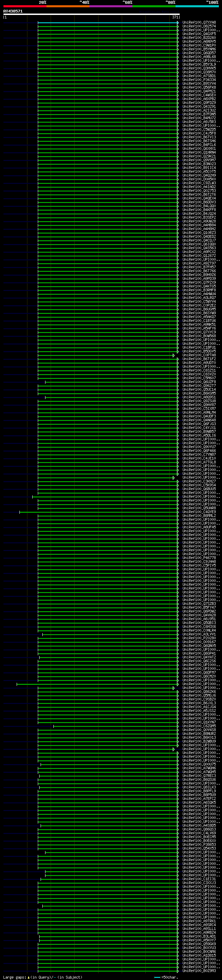
Task: Click the white query sequence bar under AV438571
Action: (92, 14)
